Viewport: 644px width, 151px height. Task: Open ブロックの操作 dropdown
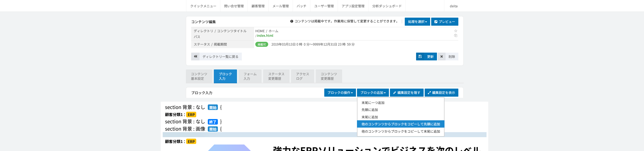(340, 93)
